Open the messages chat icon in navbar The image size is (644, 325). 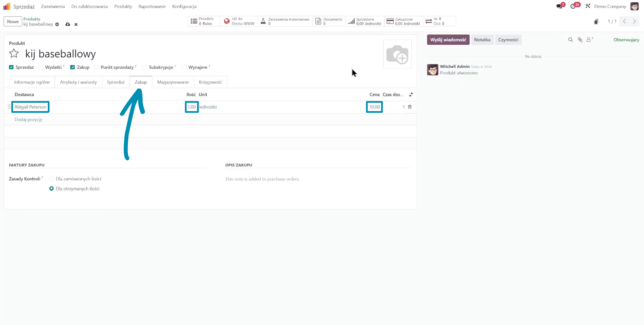coord(559,6)
